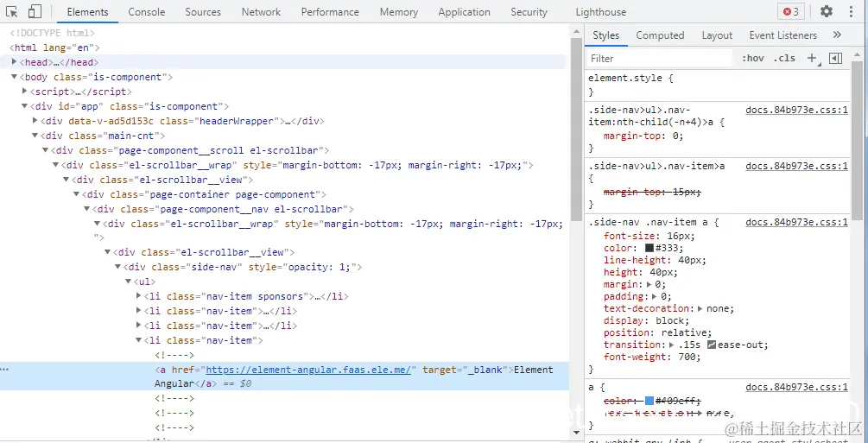
Task: Open docs.84b973e.css:1 link for margin-top: 0 rule
Action: click(x=796, y=110)
